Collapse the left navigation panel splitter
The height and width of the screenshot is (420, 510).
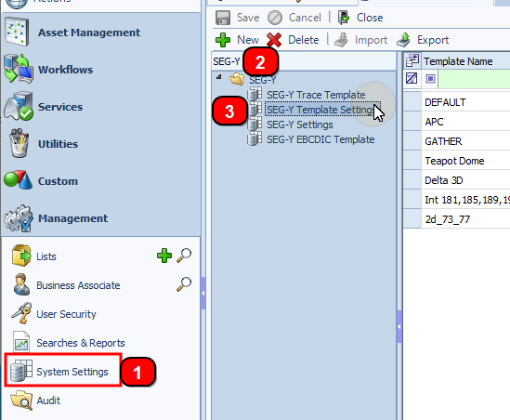[x=203, y=293]
